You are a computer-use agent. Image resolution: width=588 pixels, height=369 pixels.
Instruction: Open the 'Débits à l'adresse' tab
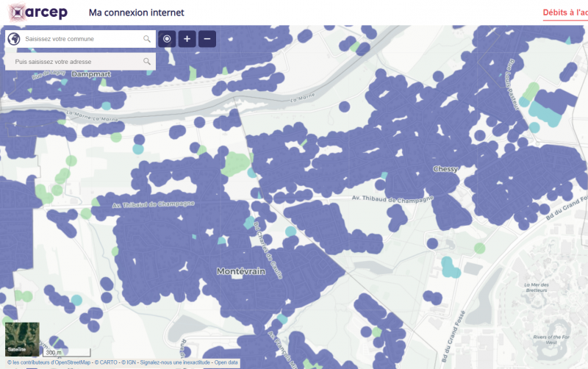coord(565,12)
